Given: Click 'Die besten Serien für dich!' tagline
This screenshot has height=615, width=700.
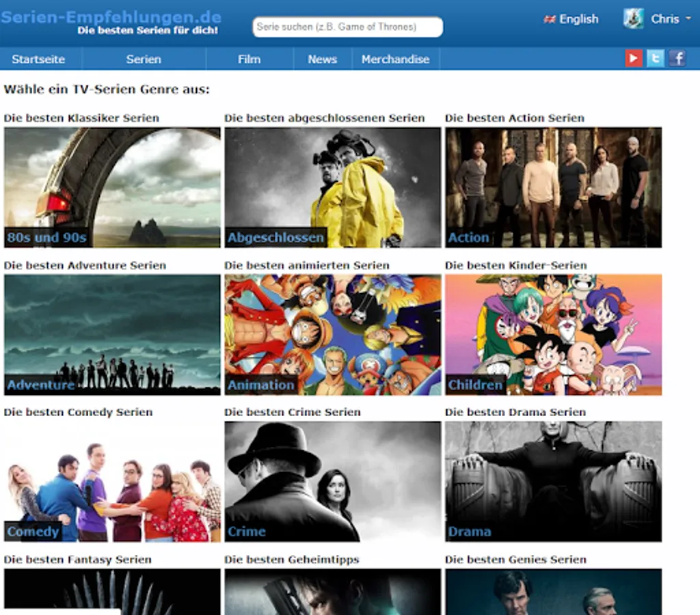Looking at the screenshot, I should tap(148, 30).
